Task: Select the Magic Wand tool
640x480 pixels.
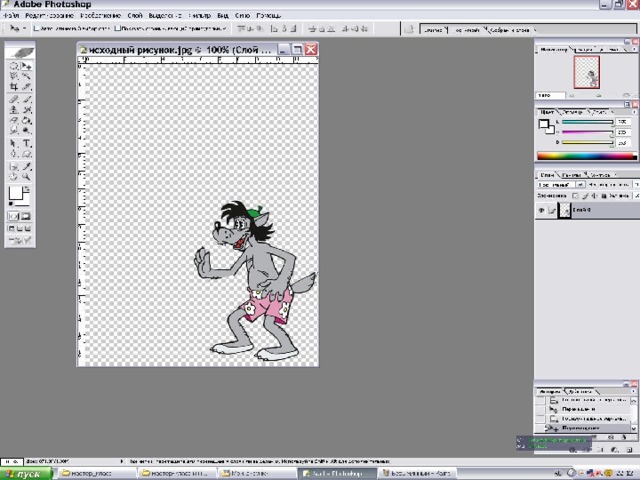Action: click(x=27, y=76)
